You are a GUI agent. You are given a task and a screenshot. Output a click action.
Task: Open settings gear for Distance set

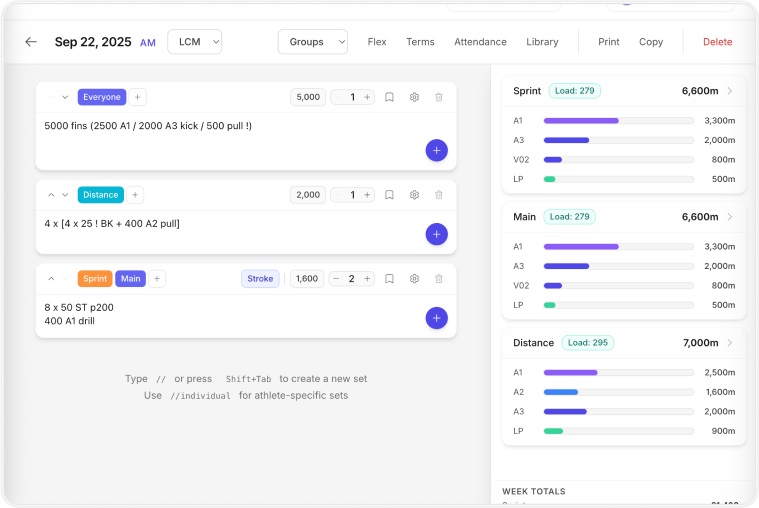[x=414, y=195]
